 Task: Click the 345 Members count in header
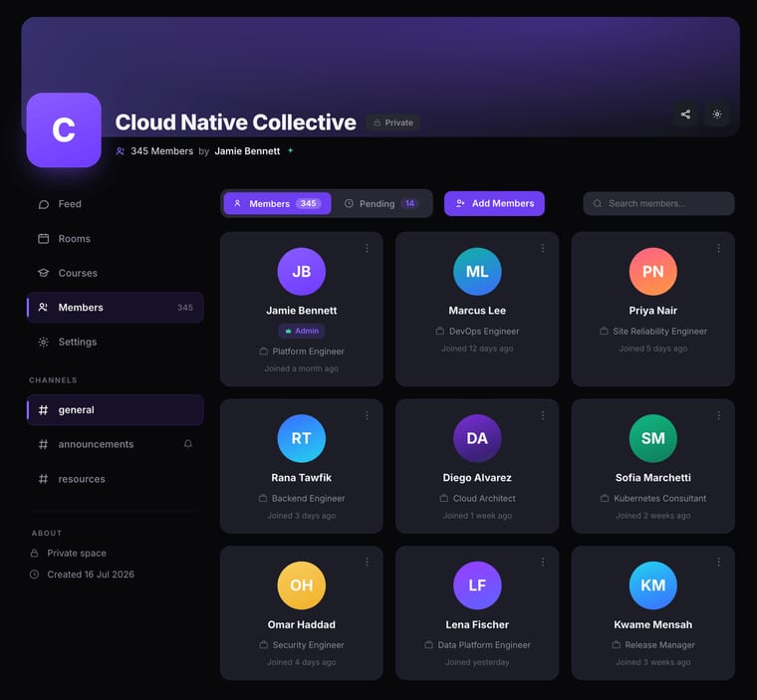pos(161,151)
